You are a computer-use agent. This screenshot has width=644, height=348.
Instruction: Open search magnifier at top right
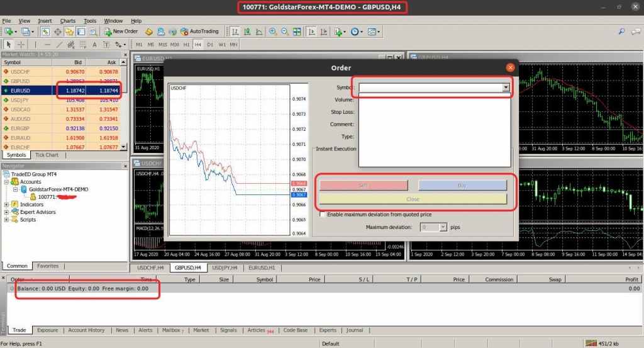tap(621, 31)
